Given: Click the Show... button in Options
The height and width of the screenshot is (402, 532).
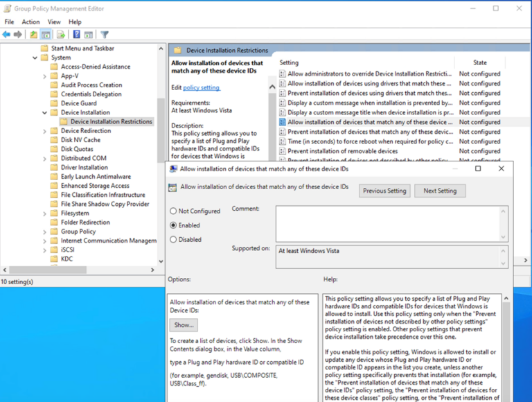Looking at the screenshot, I should tap(184, 325).
